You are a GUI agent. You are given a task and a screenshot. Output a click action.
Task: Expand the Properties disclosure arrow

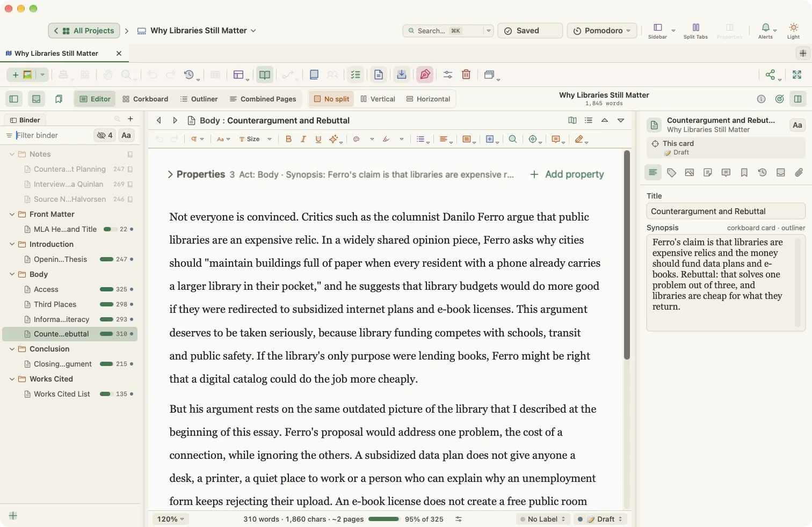[x=170, y=174]
